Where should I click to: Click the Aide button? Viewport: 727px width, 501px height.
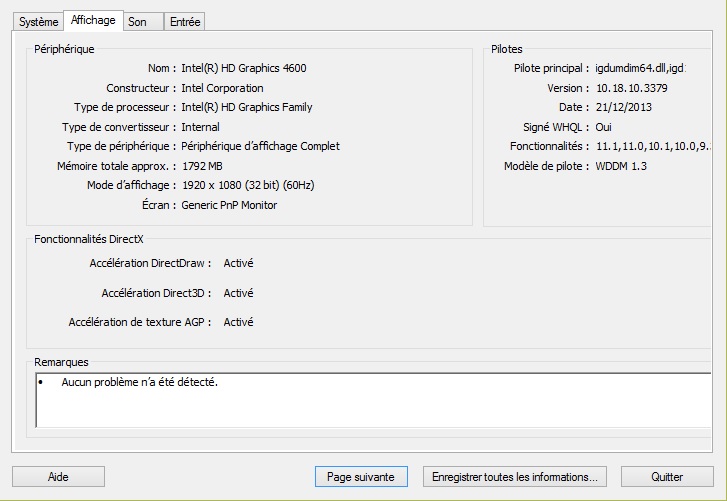tap(58, 476)
